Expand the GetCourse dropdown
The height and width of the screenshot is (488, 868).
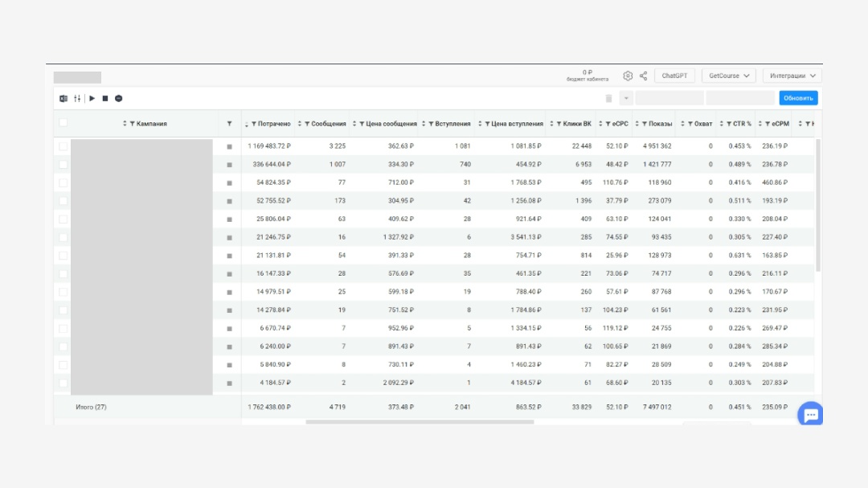click(x=729, y=76)
